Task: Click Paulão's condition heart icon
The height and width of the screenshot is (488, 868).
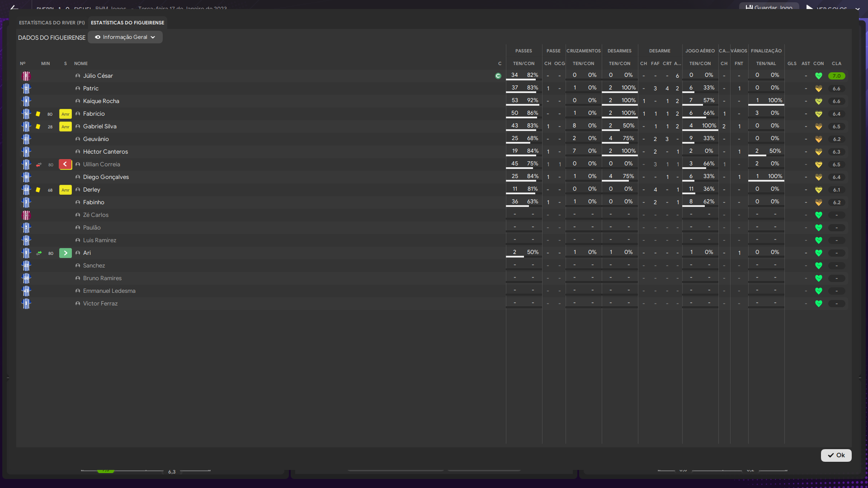Action: [819, 228]
